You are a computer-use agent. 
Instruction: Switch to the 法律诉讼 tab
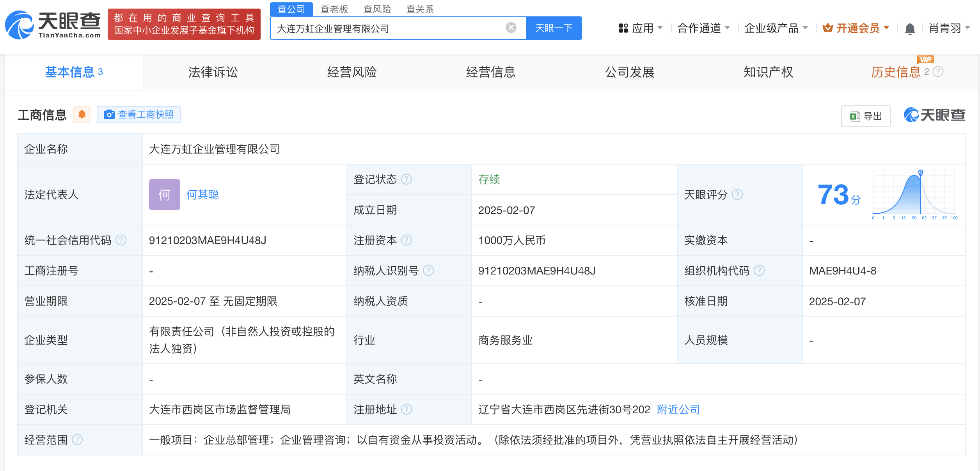tap(213, 72)
